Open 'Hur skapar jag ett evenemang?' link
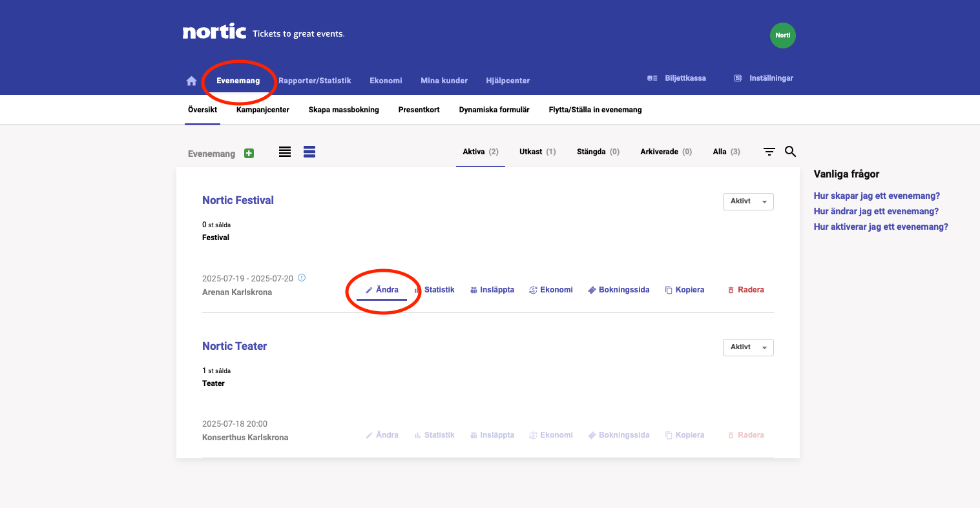 point(877,196)
